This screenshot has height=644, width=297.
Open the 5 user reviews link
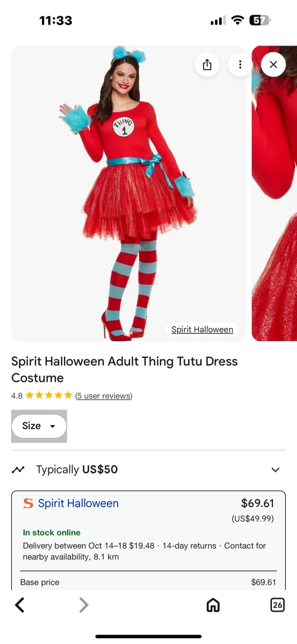(104, 396)
